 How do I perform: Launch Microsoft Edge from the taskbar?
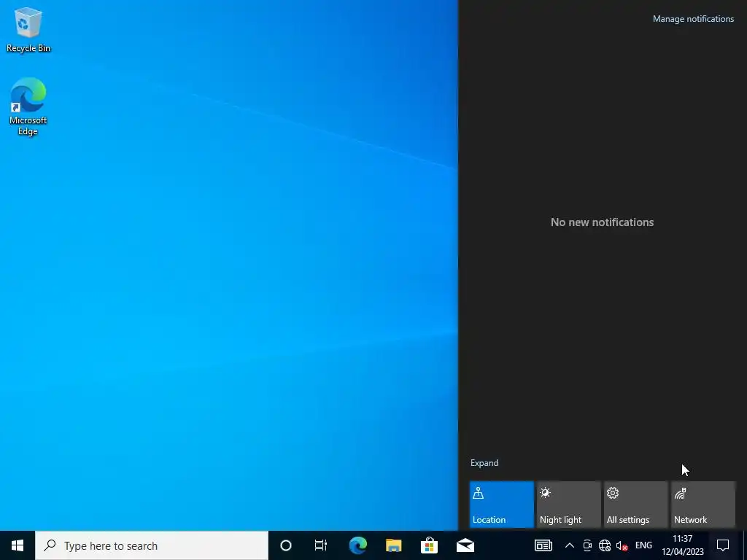coord(357,545)
